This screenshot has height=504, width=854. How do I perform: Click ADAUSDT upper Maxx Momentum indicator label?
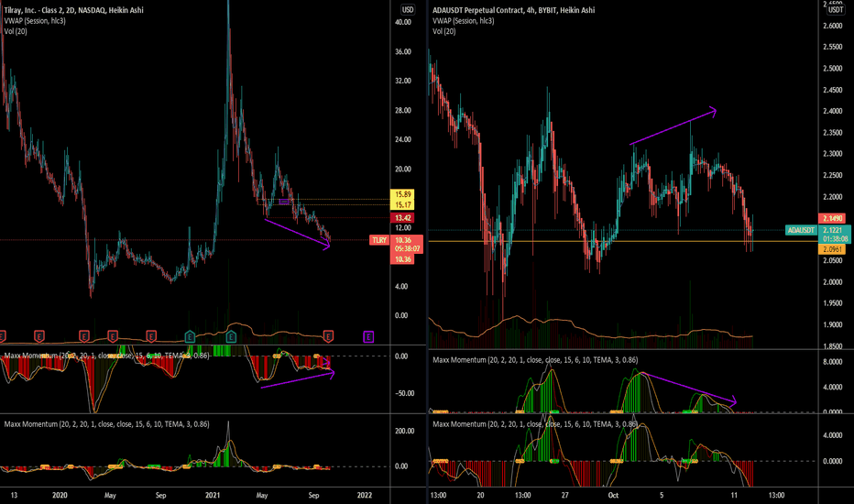point(535,359)
